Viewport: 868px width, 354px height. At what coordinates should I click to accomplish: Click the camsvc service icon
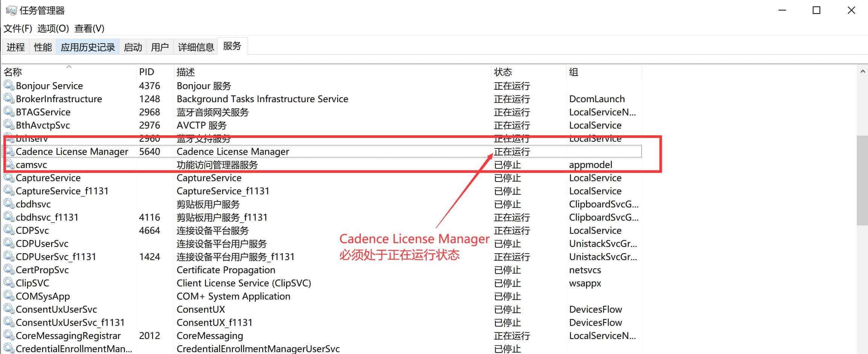9,164
